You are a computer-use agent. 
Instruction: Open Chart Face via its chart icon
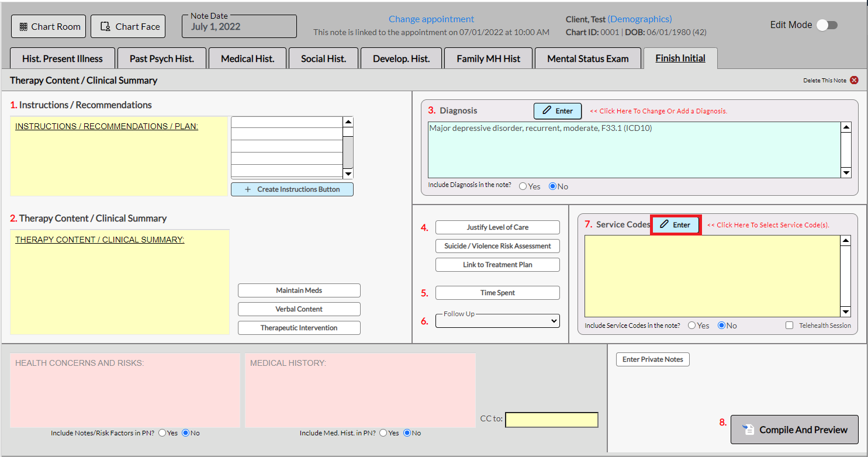[x=106, y=27]
